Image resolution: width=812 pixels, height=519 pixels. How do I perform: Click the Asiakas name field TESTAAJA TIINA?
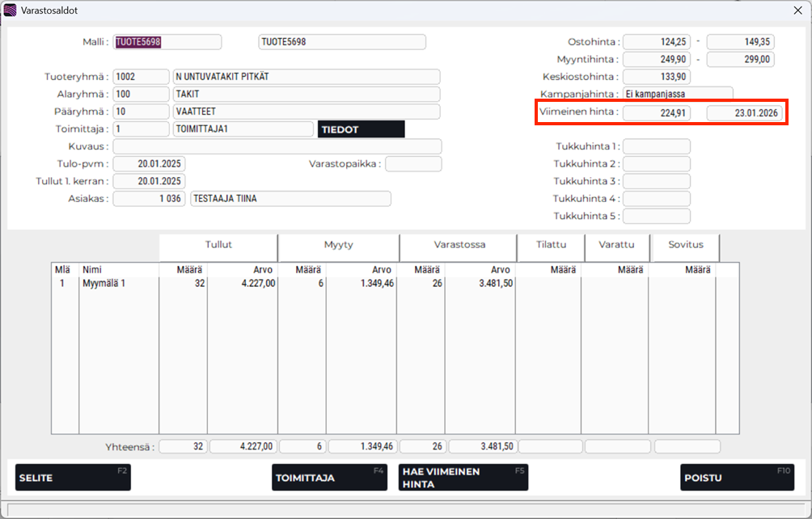[290, 199]
